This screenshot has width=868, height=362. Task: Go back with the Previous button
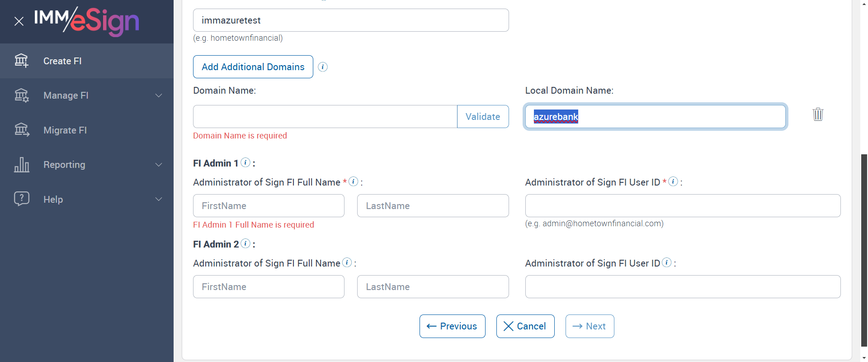pos(452,326)
